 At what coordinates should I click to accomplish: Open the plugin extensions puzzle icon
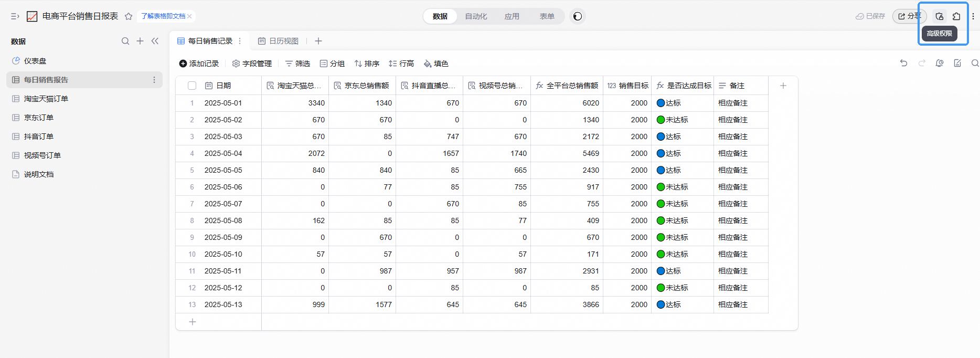point(956,16)
